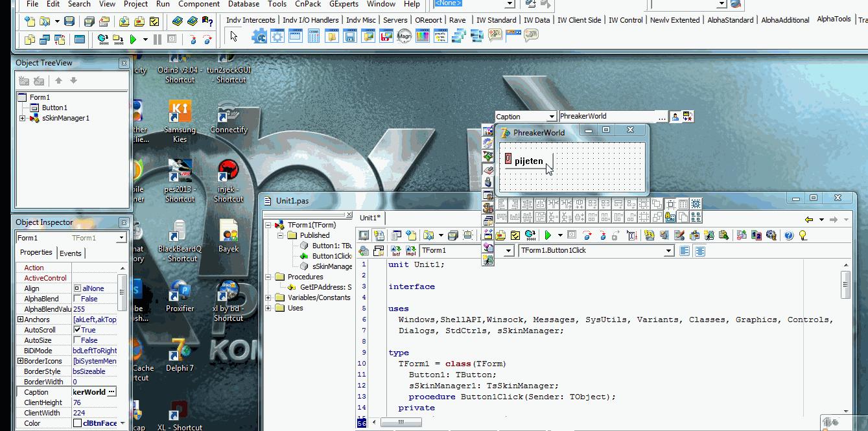
Task: Uncheck the AutoScroll property checkbox
Action: click(x=77, y=330)
